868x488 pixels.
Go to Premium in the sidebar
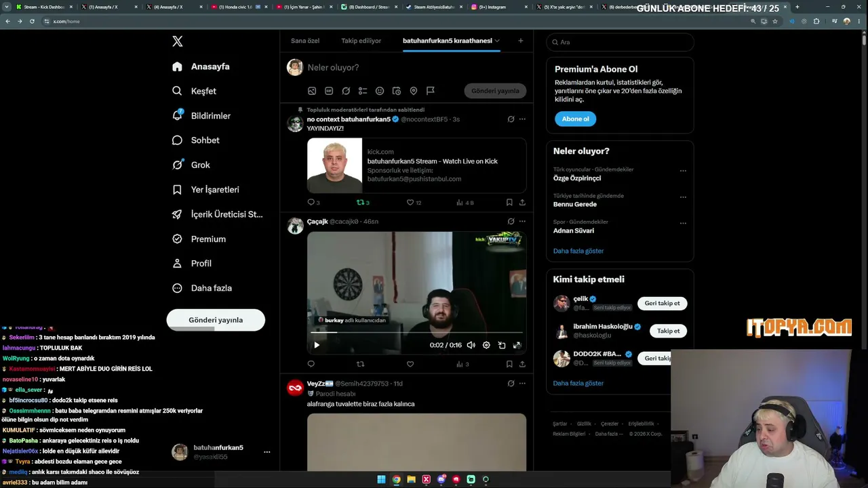(199, 239)
